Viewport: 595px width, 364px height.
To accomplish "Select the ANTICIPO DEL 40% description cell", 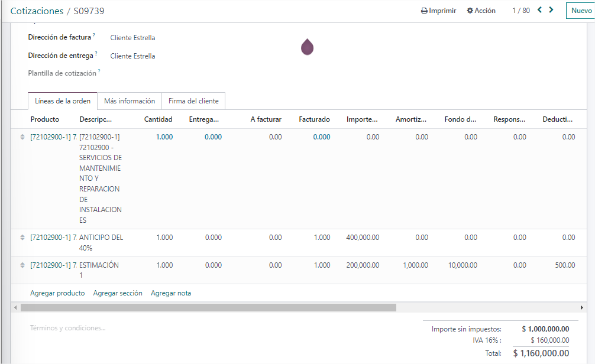I will pos(101,242).
